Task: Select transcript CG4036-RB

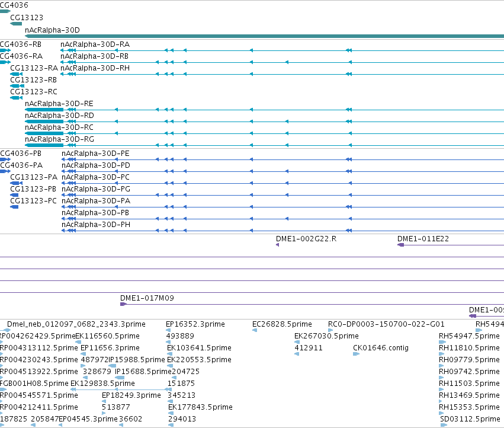Action: click(x=21, y=44)
